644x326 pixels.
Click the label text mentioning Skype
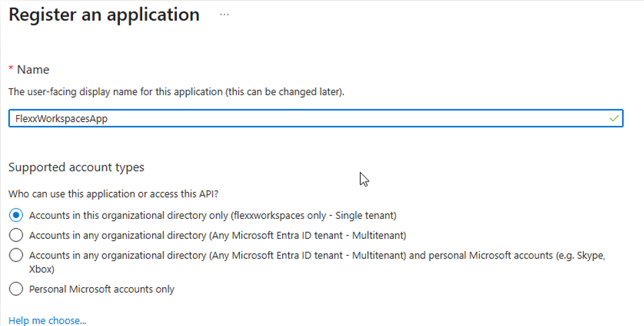point(317,255)
